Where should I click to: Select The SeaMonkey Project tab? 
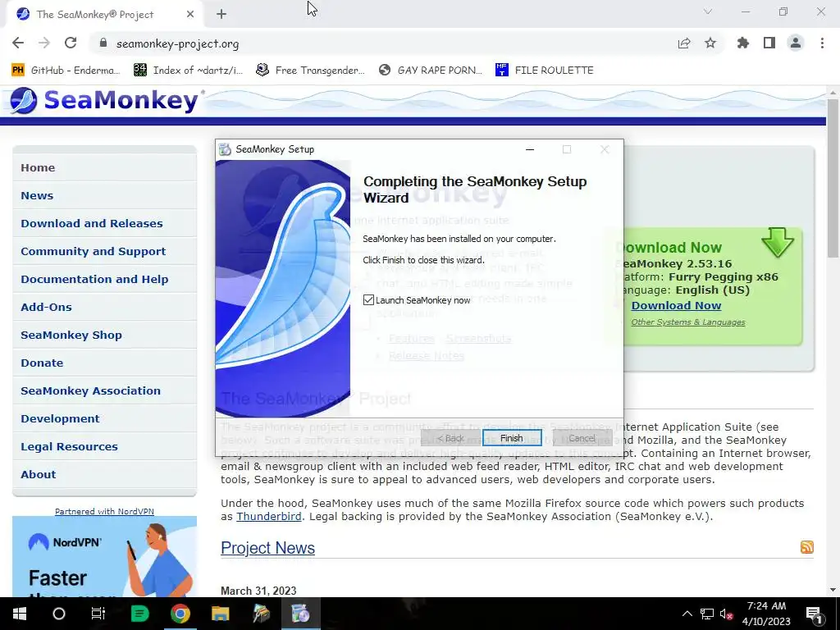[x=105, y=15]
